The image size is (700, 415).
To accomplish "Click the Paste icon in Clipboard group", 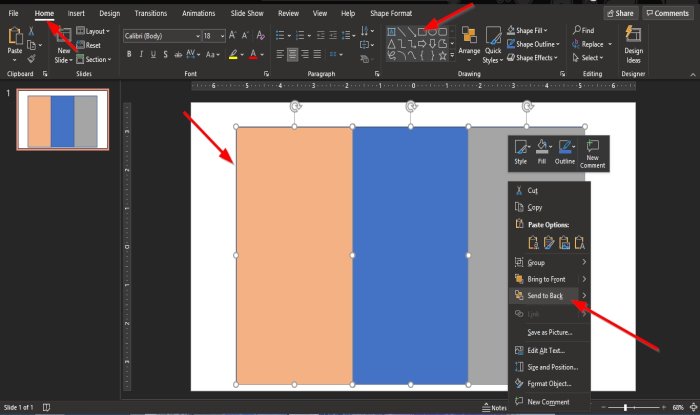I will click(x=14, y=40).
